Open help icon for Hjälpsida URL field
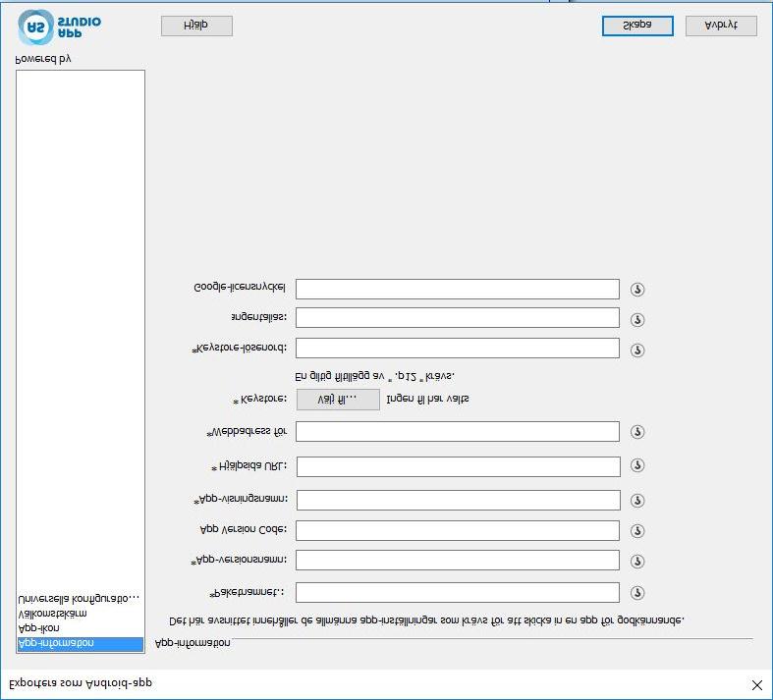773x700 pixels. (637, 465)
